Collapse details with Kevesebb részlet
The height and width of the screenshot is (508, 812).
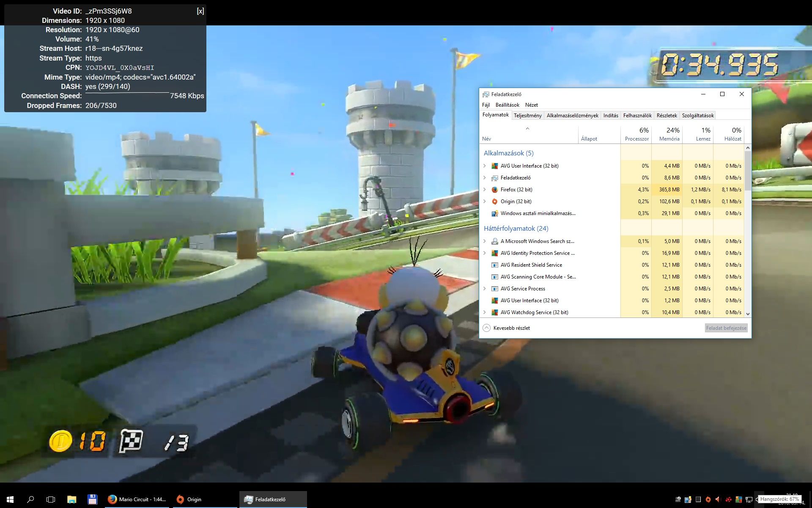pos(506,328)
